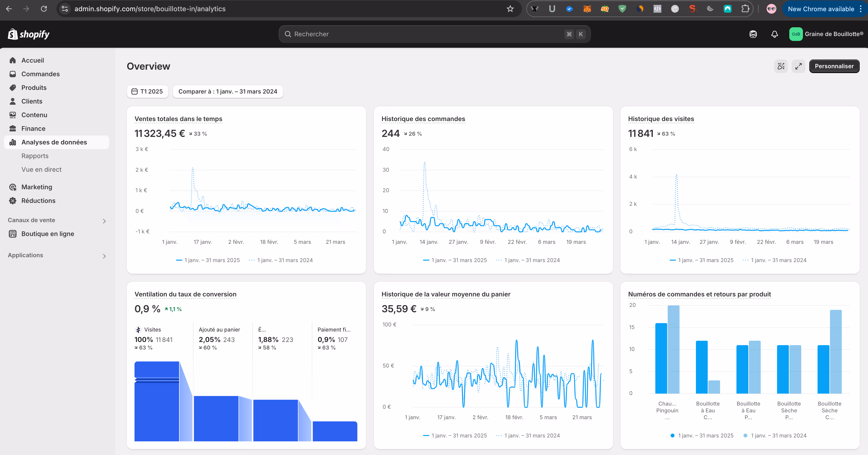868x455 pixels.
Task: Toggle the 2024 legend in Historique des commandes
Action: point(528,260)
